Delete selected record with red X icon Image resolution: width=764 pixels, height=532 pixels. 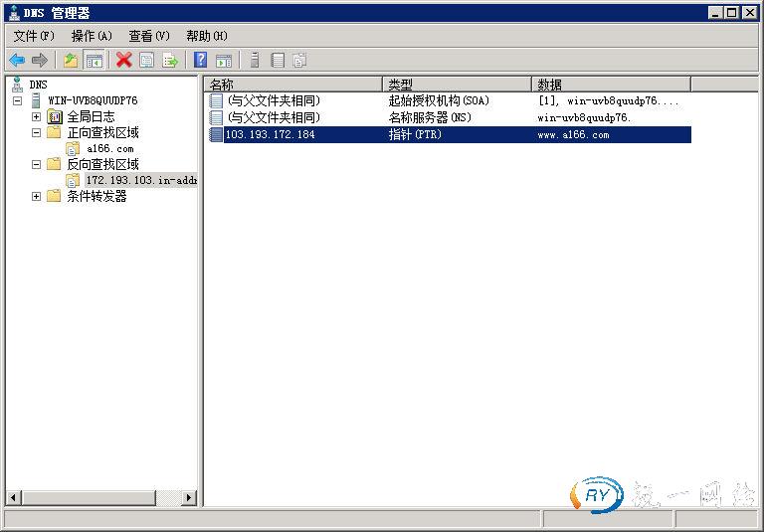124,61
